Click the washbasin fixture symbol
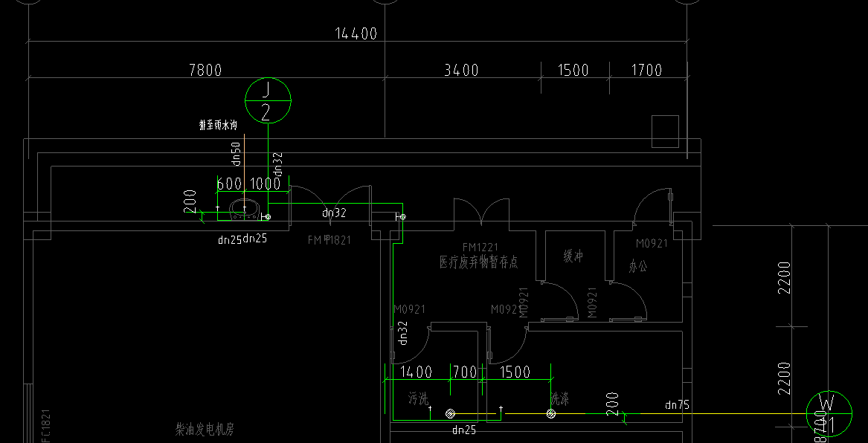The width and height of the screenshot is (868, 443). coord(244,210)
